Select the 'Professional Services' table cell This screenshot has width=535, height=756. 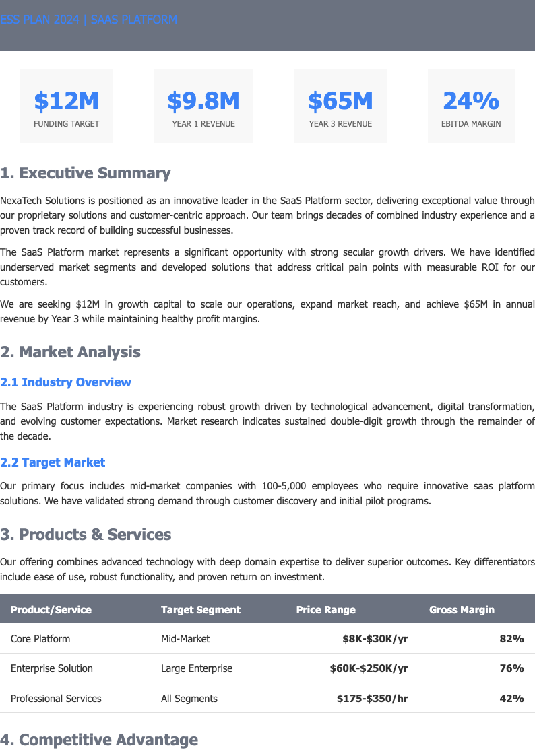[x=56, y=699]
